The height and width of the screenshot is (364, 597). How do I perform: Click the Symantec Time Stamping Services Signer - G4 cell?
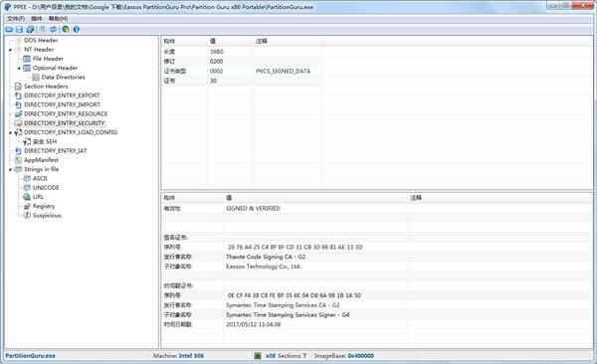click(x=288, y=315)
